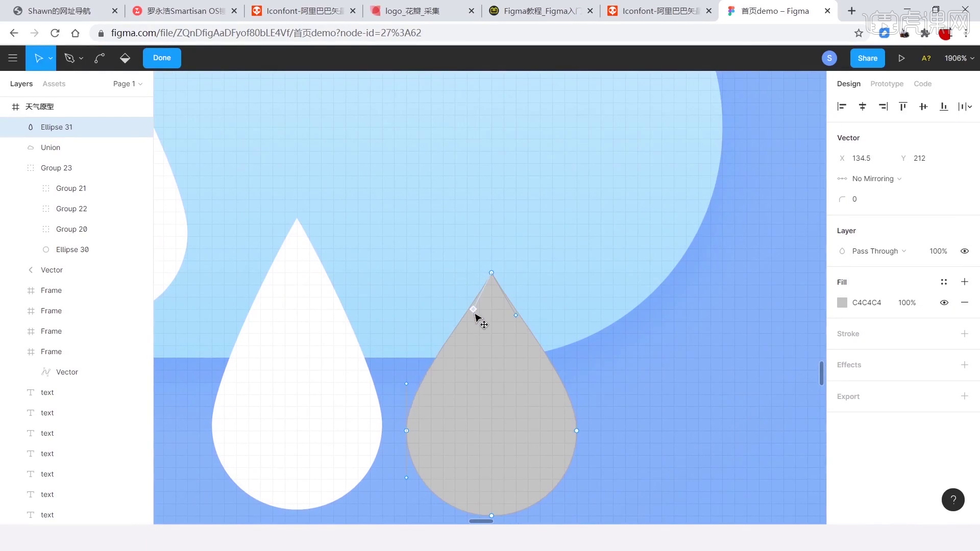Select the Move tool in toolbar
The width and height of the screenshot is (980, 551).
tap(38, 58)
